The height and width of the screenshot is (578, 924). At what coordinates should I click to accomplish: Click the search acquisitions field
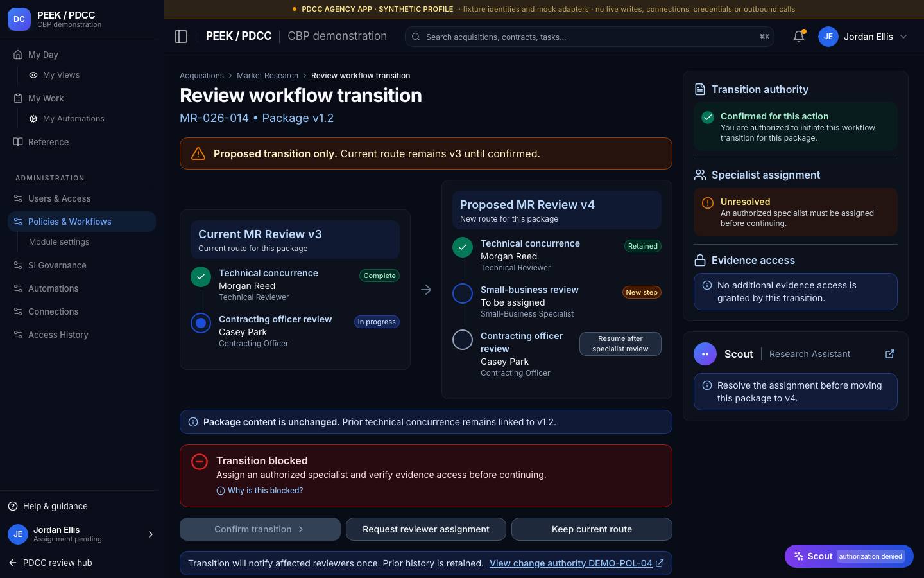tap(590, 37)
